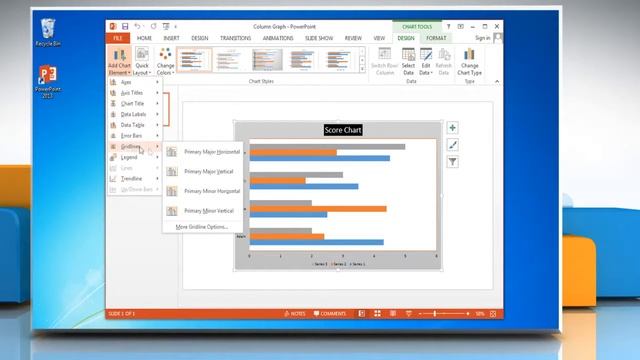Switch to the HOME tab
The height and width of the screenshot is (360, 640).
tap(144, 38)
